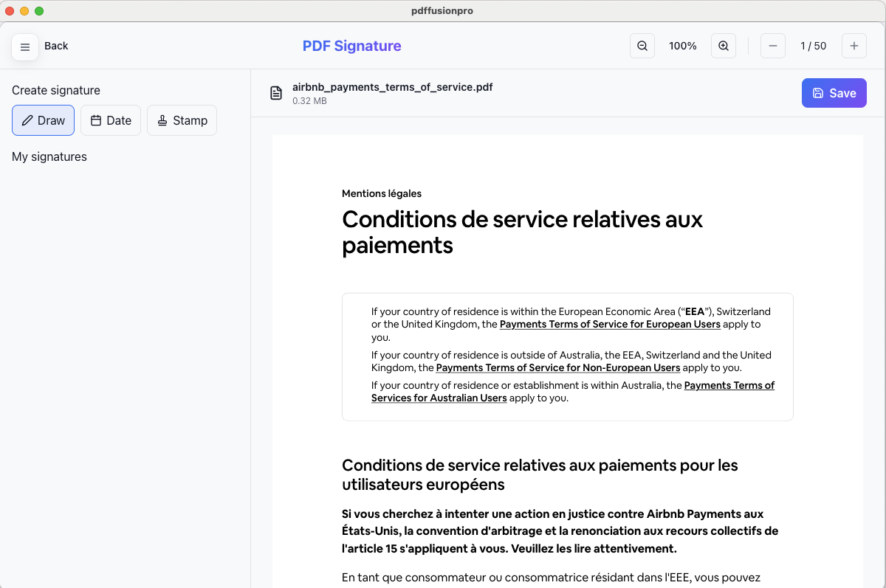
Task: Click the PDF Signature title
Action: (352, 46)
